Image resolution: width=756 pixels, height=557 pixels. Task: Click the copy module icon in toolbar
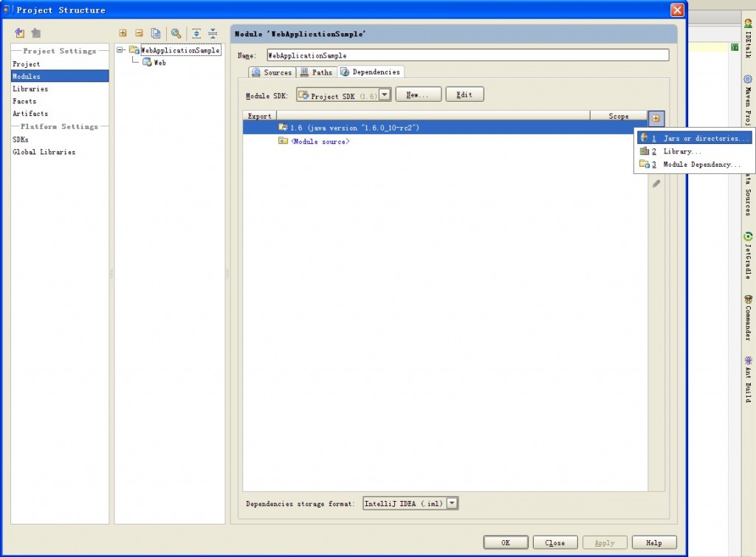(x=156, y=33)
